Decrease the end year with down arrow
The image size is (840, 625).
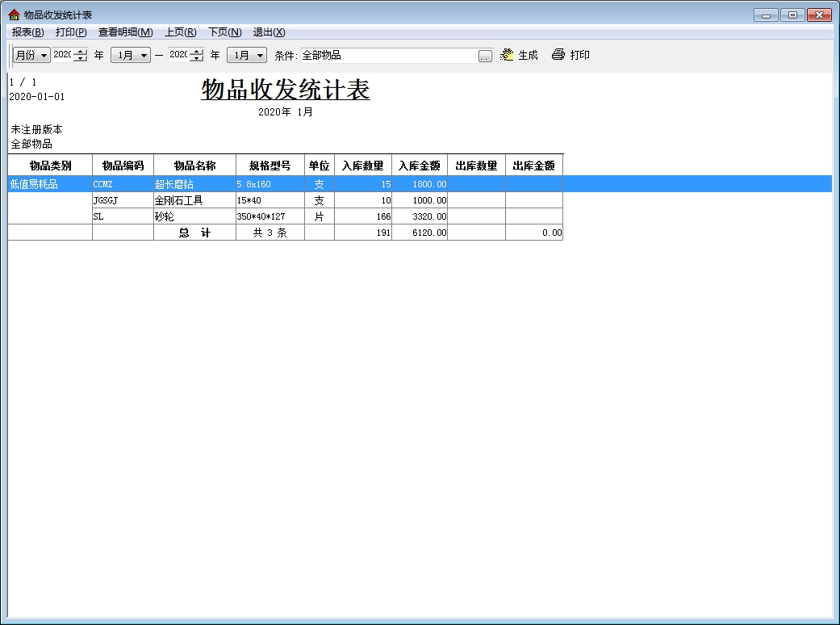point(196,59)
